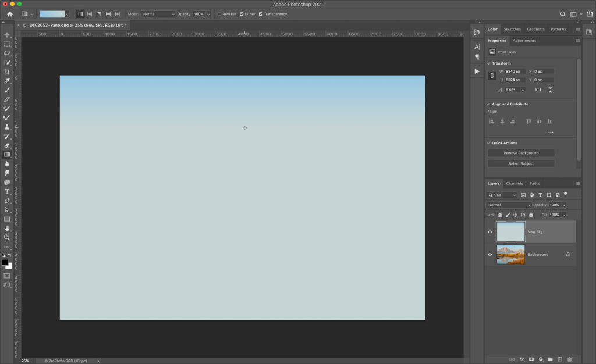This screenshot has height=364, width=596.
Task: Enable the Reverse checkbox
Action: 219,14
